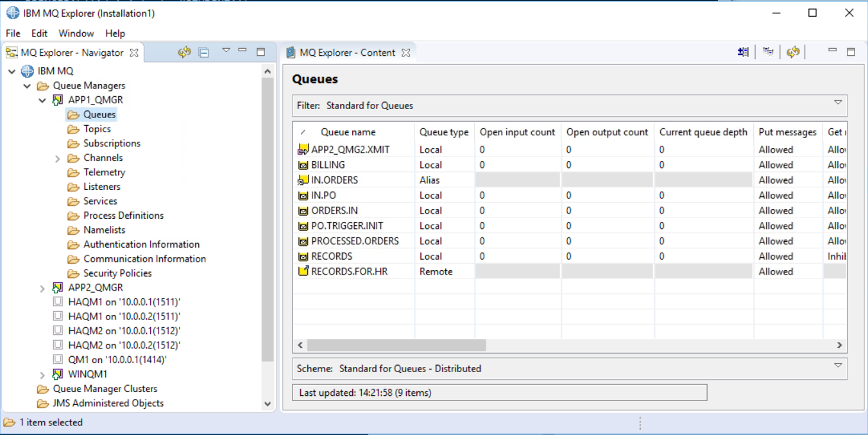Viewport: 868px width, 435px height.
Task: Select the Subscriptions folder
Action: [x=104, y=143]
